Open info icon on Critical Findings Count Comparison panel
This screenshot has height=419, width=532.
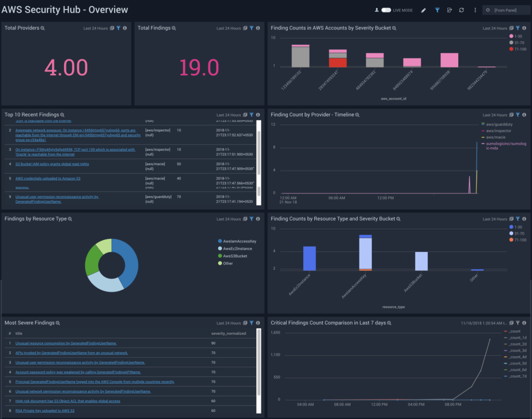[524, 323]
